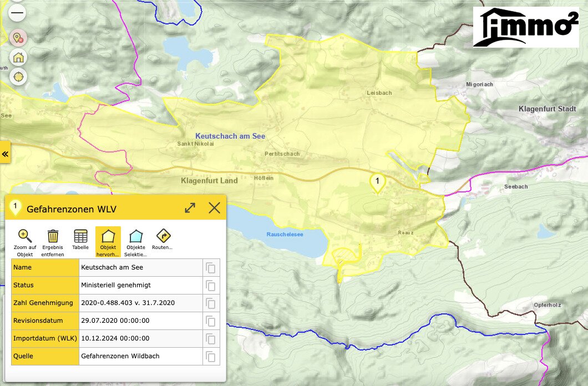The width and height of the screenshot is (588, 386).
Task: Activate the locate my position button
Action: pos(18,77)
